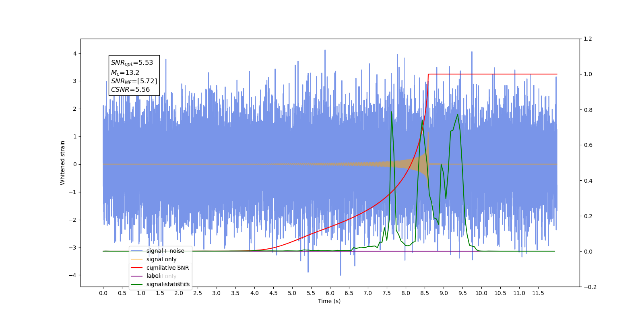Click the x-axis tick label 5.5
Viewport: 644px width, 322px height.
click(311, 293)
